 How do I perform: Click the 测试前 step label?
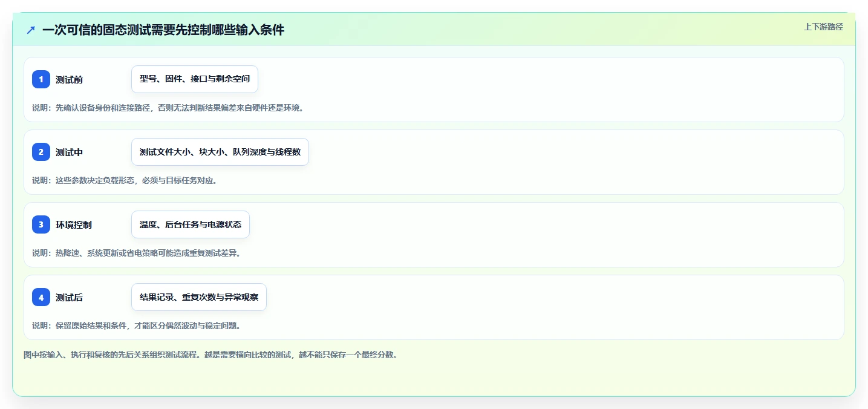point(69,79)
